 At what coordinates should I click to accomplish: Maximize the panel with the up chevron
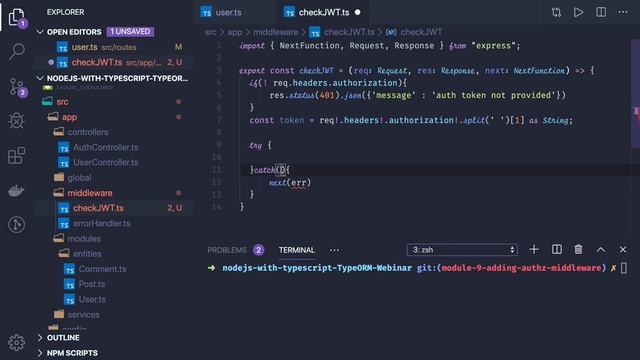pyautogui.click(x=601, y=249)
